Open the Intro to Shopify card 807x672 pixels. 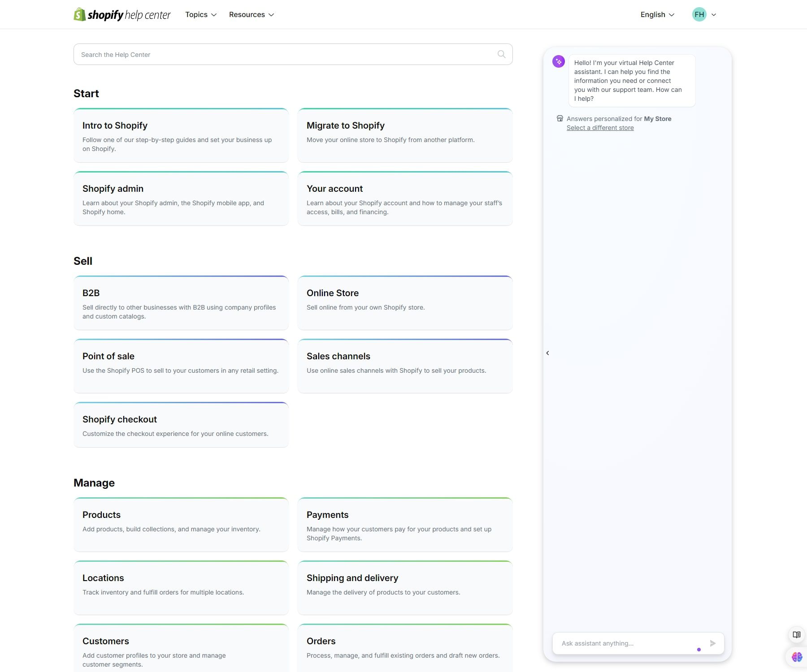click(181, 135)
